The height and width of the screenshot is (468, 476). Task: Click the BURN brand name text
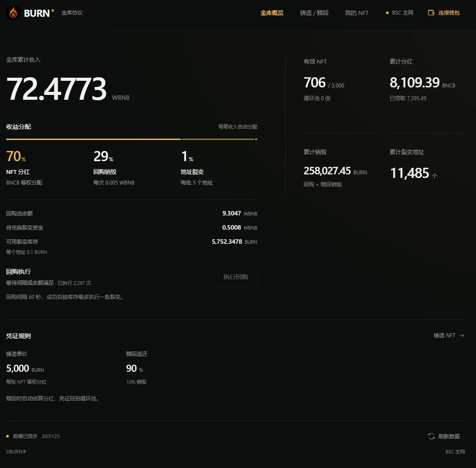pyautogui.click(x=37, y=13)
